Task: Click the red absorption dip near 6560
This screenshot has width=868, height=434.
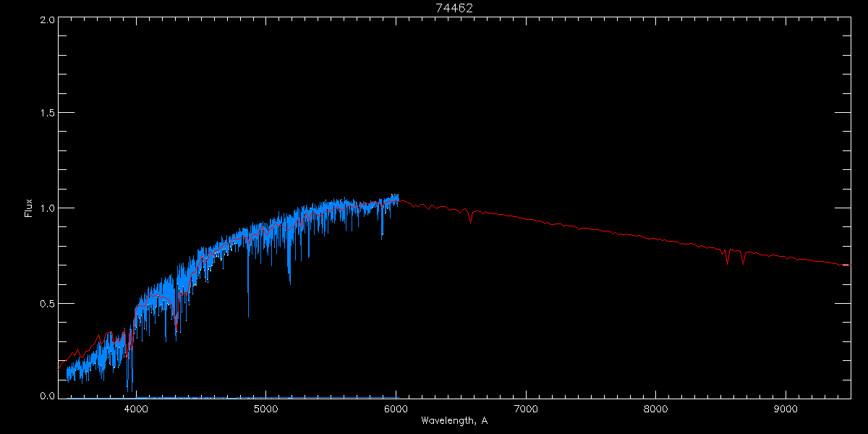Action: [x=471, y=216]
